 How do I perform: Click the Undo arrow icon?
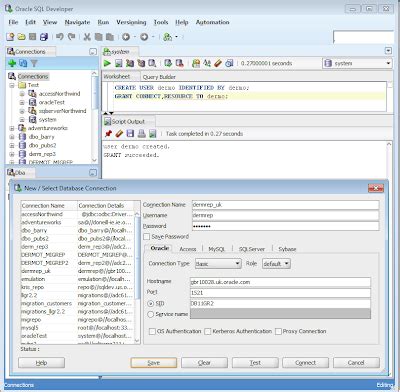point(60,37)
